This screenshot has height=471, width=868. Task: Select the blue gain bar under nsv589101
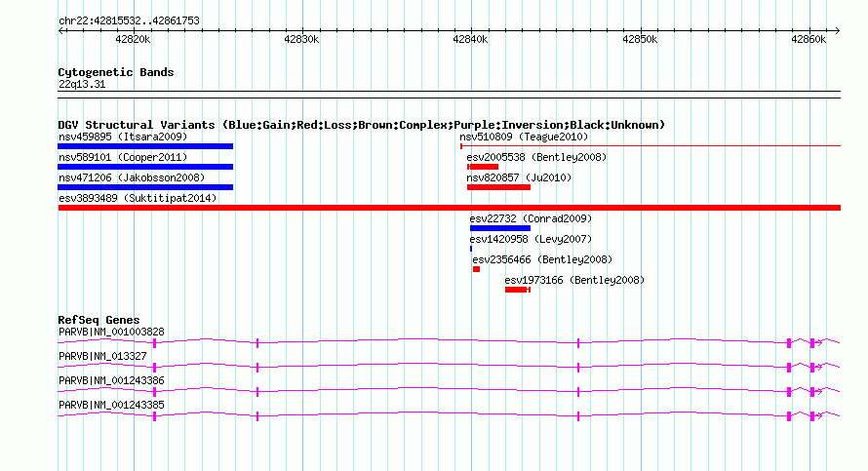coord(145,167)
